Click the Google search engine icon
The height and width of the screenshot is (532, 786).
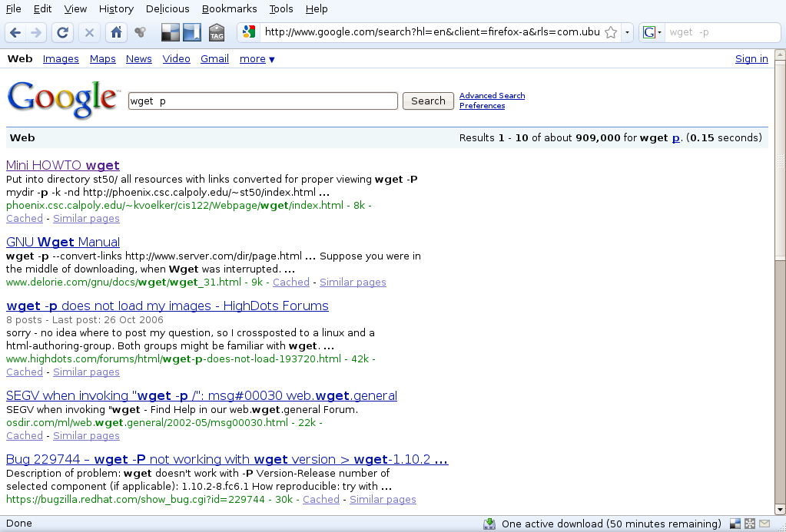[648, 32]
